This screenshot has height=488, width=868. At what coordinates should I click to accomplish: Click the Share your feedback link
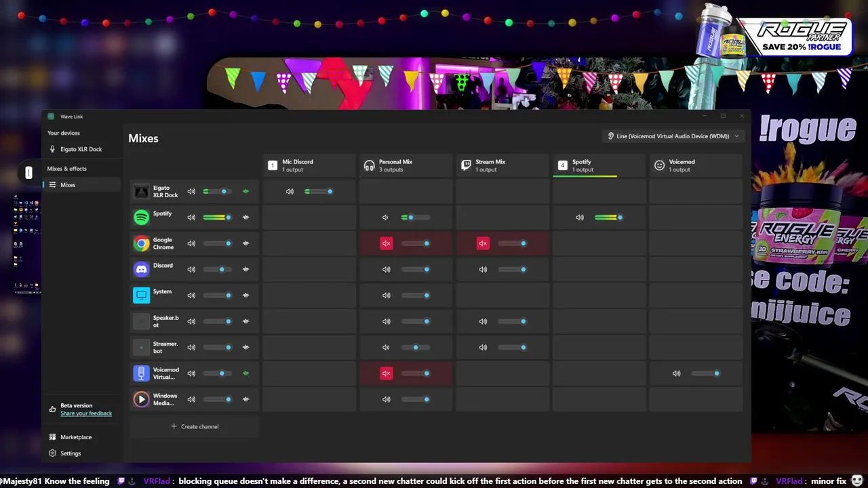[86, 413]
